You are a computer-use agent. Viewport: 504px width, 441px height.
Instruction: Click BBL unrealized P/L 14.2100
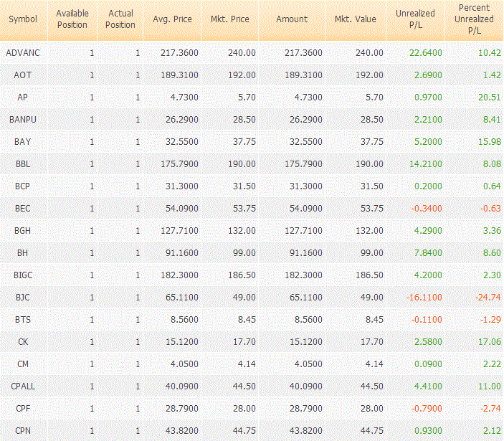click(x=426, y=164)
